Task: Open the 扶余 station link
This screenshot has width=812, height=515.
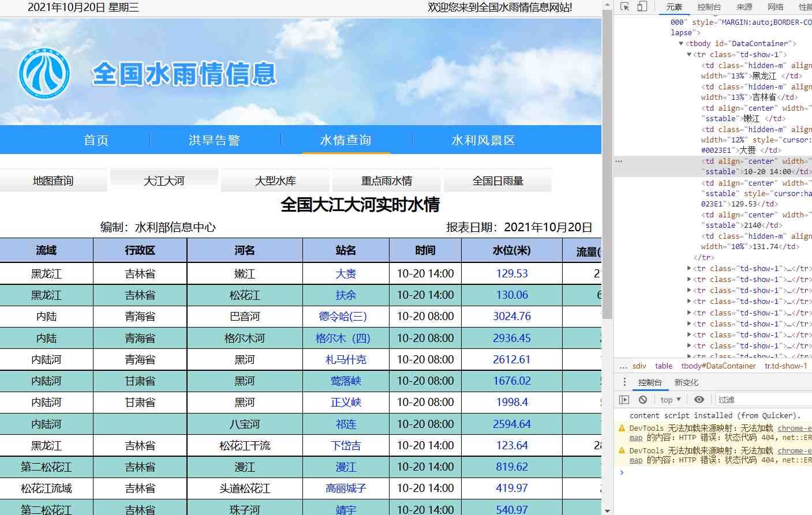Action: (x=346, y=295)
